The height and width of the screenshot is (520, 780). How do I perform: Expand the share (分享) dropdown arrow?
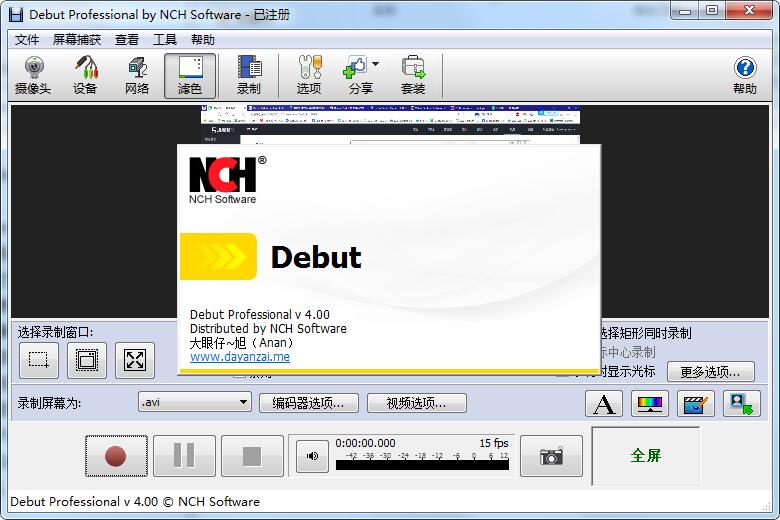point(376,64)
